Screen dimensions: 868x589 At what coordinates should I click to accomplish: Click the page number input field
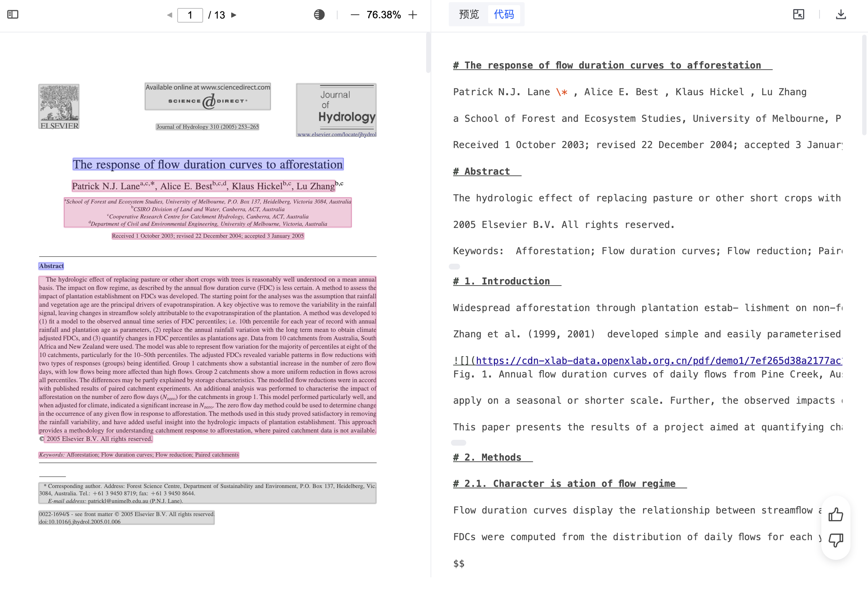(190, 15)
